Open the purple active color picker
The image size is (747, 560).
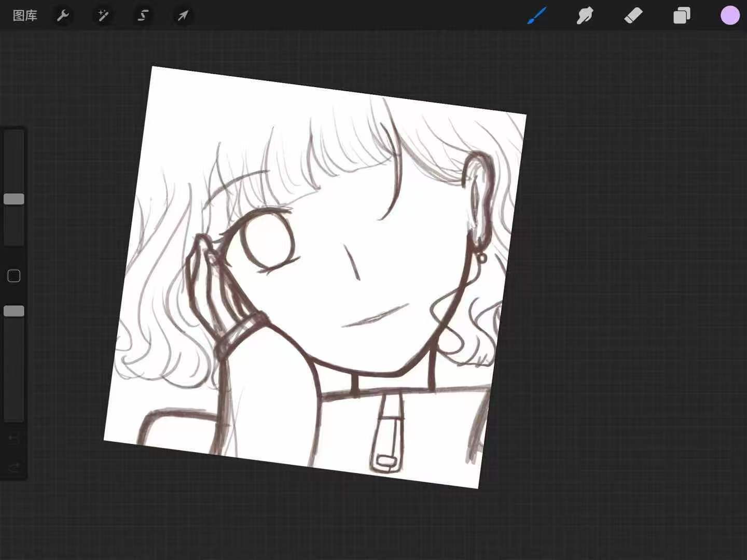[x=730, y=16]
